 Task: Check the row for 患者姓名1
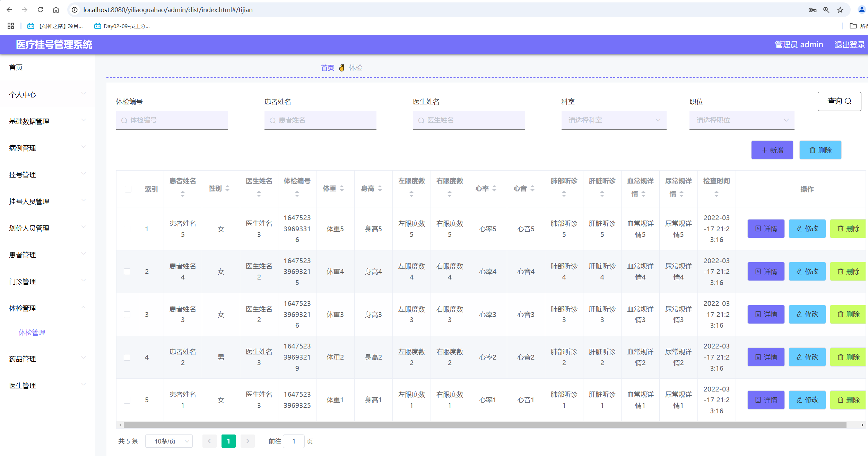pyautogui.click(x=127, y=400)
